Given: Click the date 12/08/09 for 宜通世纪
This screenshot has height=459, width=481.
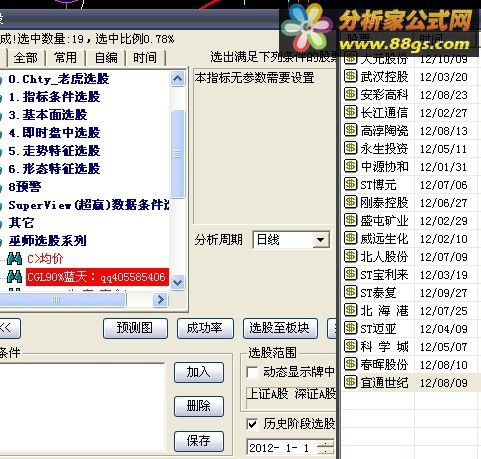Looking at the screenshot, I should (x=443, y=383).
